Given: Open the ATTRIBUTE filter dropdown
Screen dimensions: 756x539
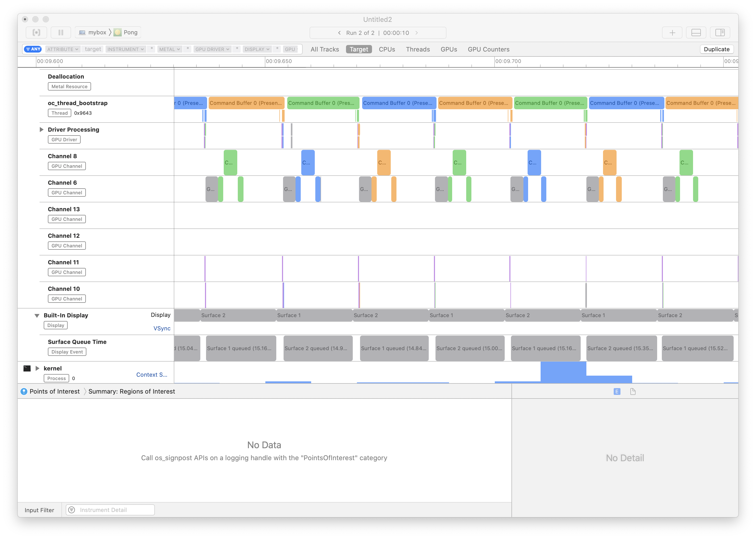Looking at the screenshot, I should point(62,49).
